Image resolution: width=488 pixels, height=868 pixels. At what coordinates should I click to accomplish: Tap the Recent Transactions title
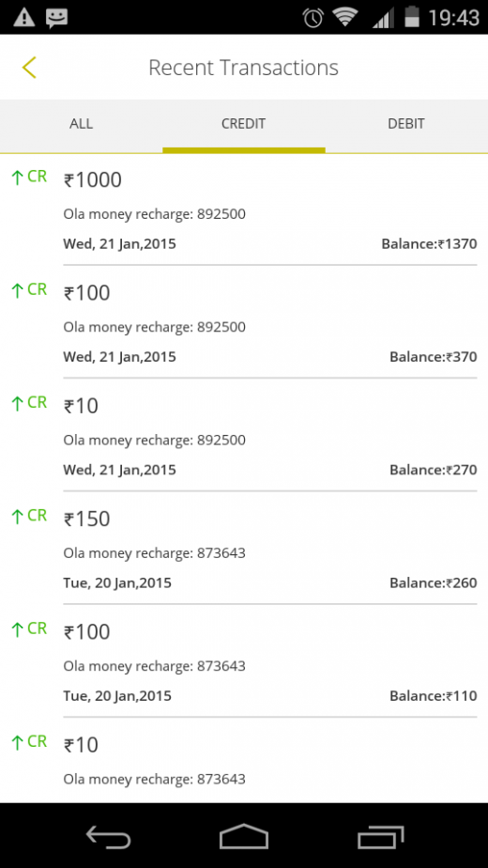click(243, 68)
